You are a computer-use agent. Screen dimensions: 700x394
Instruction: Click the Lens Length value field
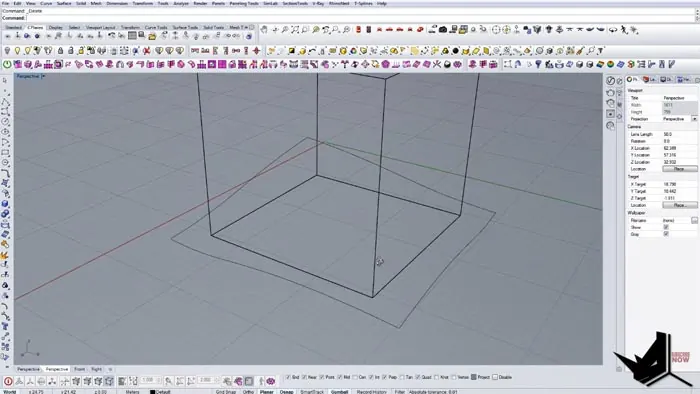(679, 134)
